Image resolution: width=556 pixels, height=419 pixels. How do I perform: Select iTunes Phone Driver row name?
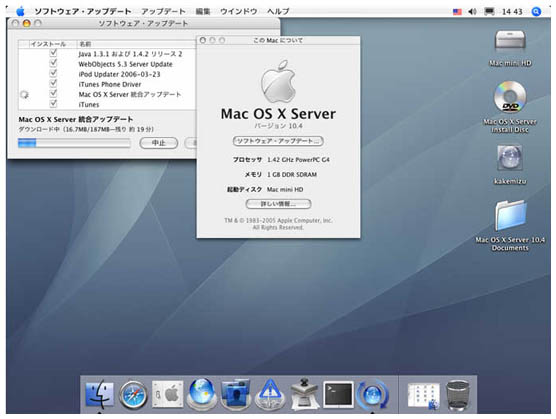pos(110,84)
